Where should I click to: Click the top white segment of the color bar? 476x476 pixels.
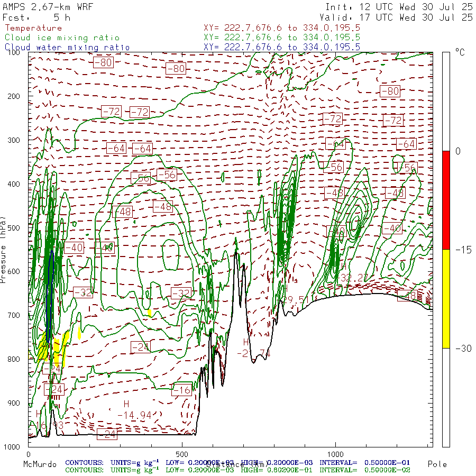[446, 102]
